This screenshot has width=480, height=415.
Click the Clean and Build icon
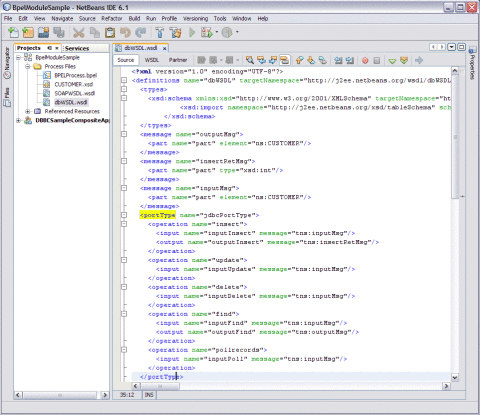[175, 32]
